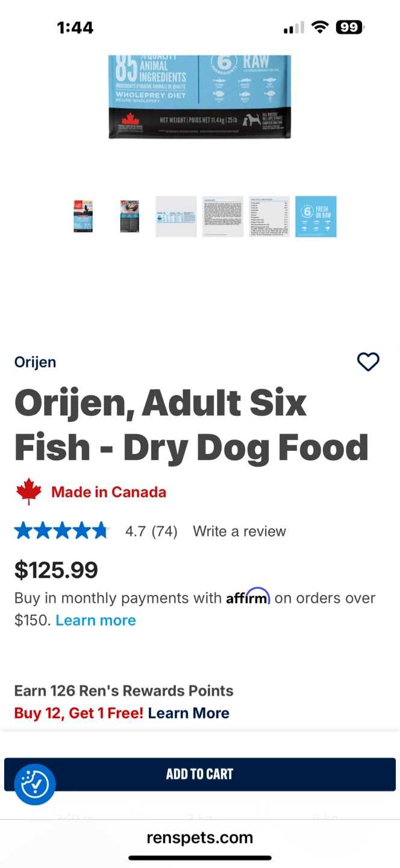This screenshot has height=868, width=400.
Task: Open the composition text thumbnail
Action: pos(223,216)
